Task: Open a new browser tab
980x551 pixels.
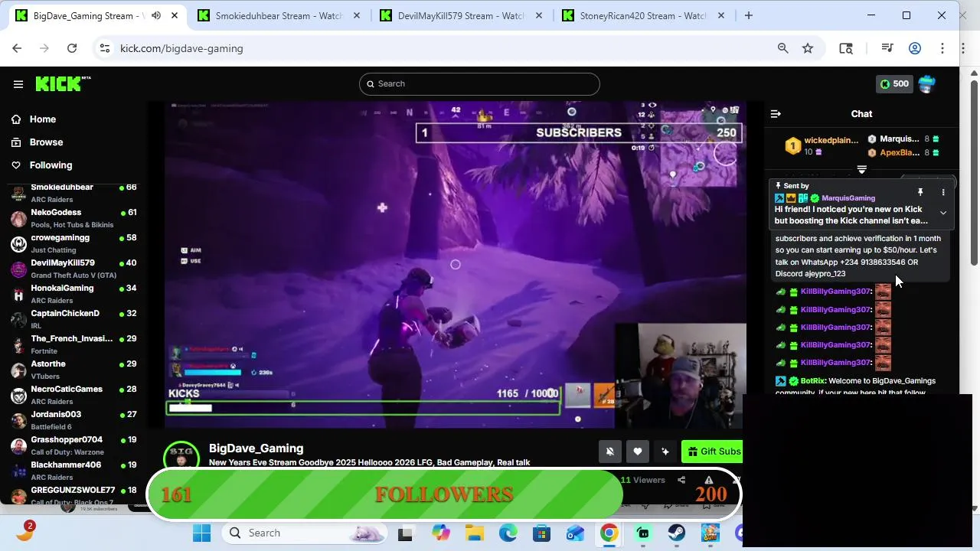Action: (x=748, y=15)
